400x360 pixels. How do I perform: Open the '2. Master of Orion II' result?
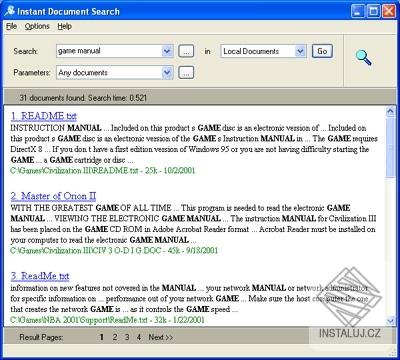[53, 196]
